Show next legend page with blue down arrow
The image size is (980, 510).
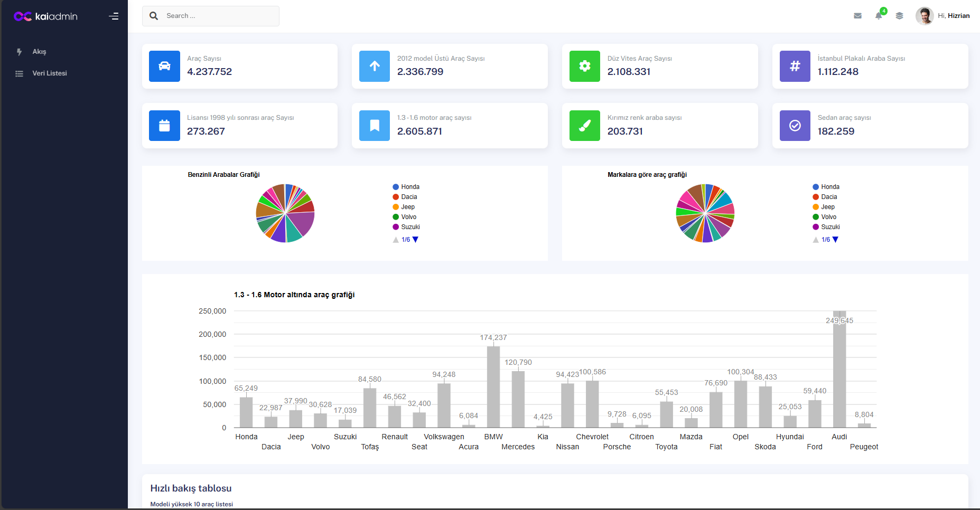point(416,239)
